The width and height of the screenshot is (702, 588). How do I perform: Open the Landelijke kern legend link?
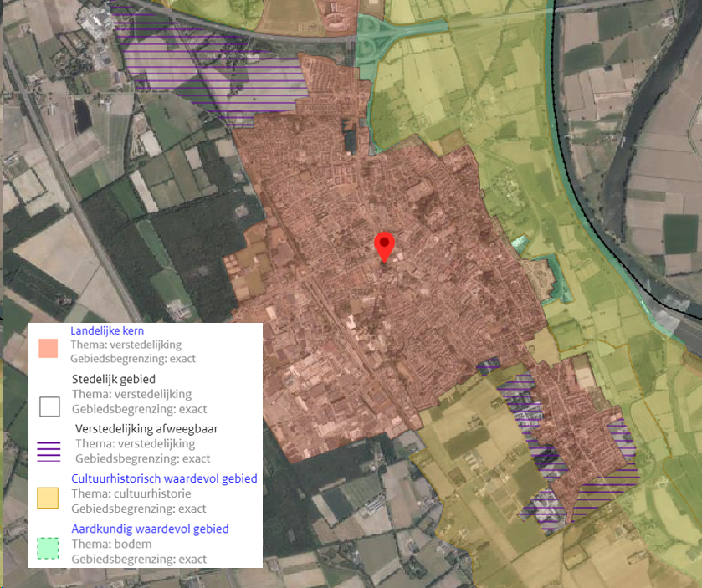click(x=107, y=330)
